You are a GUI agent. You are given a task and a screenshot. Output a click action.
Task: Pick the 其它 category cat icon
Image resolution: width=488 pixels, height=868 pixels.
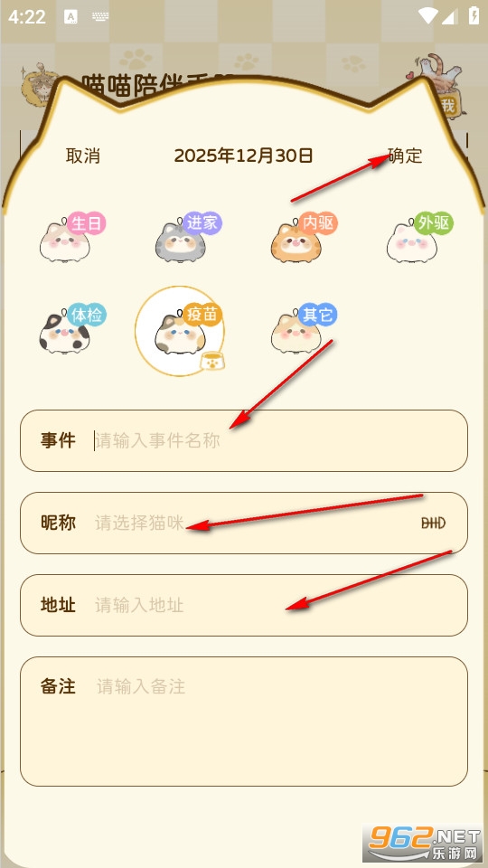(x=304, y=328)
